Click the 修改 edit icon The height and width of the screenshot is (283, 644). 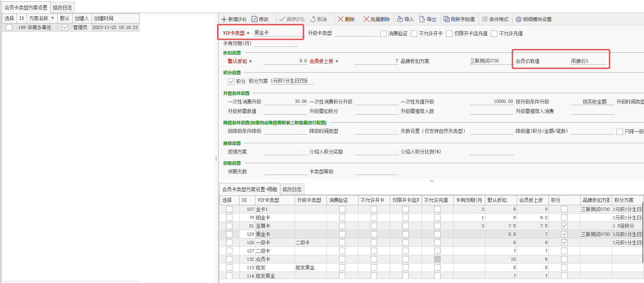tap(255, 19)
